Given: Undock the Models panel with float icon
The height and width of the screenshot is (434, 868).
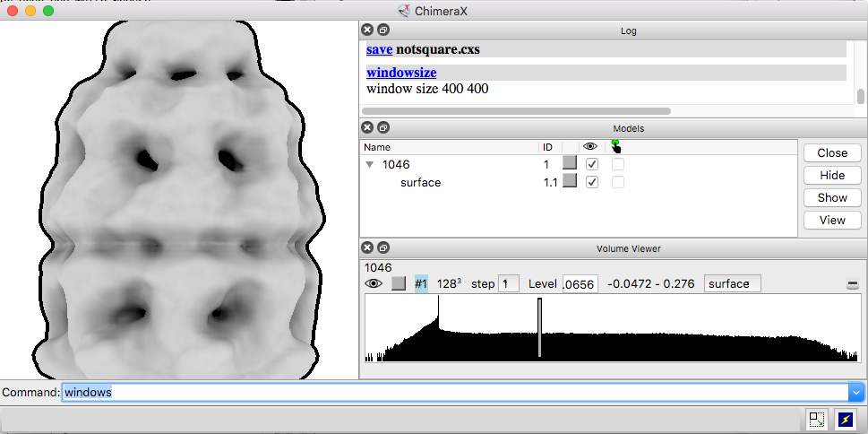Looking at the screenshot, I should pos(382,128).
